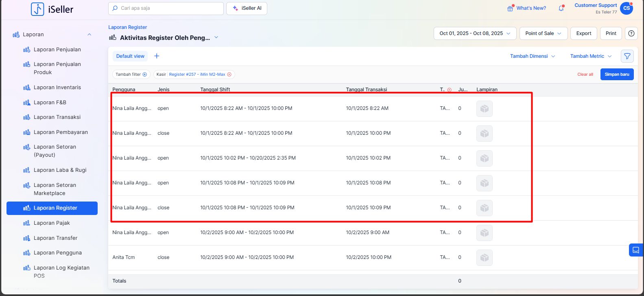Screen dimensions: 644x296
Task: Collapse the Laporan sidebar section
Action: pyautogui.click(x=90, y=35)
